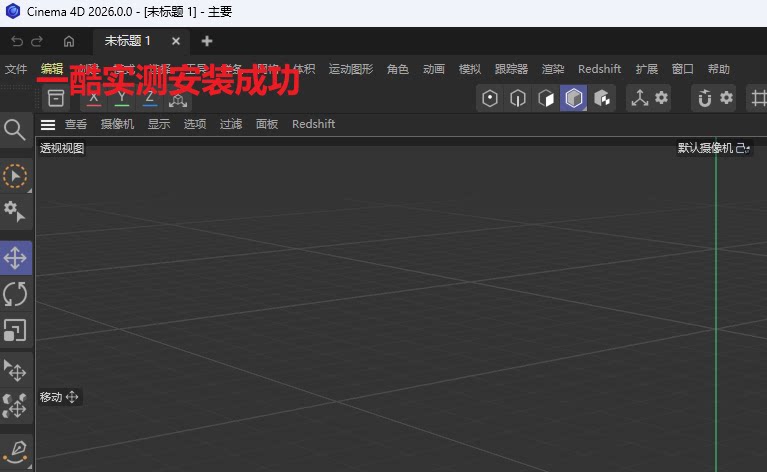Open snap settings gear
Viewport: 767px width, 472px height.
[726, 97]
